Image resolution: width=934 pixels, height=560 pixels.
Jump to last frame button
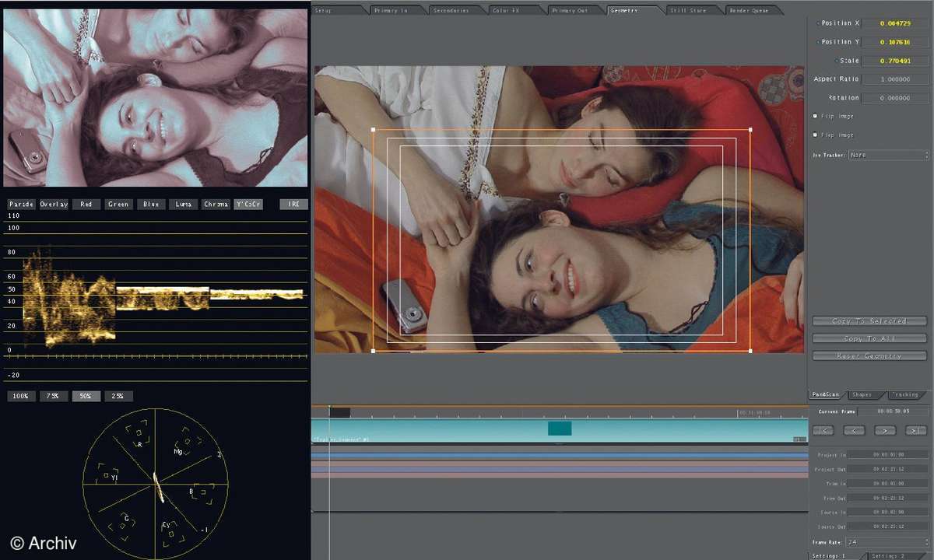pos(916,430)
